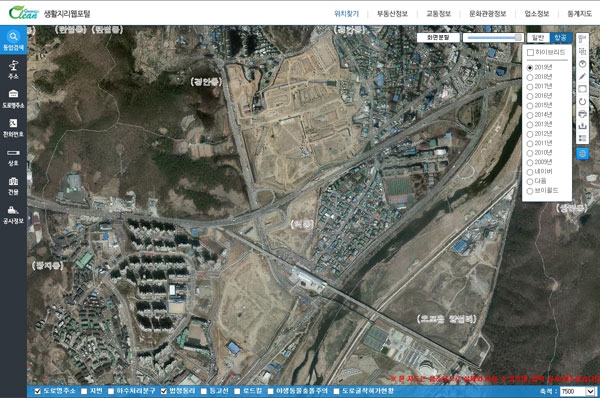The width and height of the screenshot is (600, 398).
Task: Enable the 하이브리드 checkbox
Action: (x=530, y=52)
